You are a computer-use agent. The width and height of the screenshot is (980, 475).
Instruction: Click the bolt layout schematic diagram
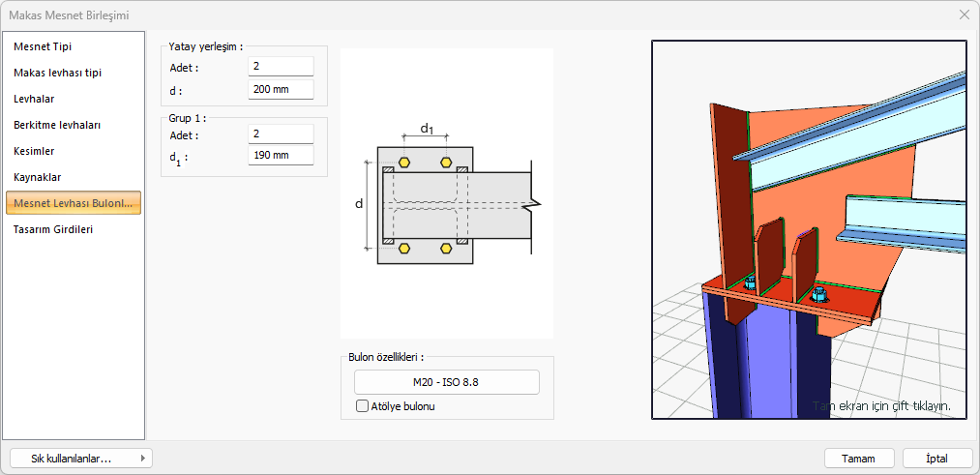click(447, 193)
